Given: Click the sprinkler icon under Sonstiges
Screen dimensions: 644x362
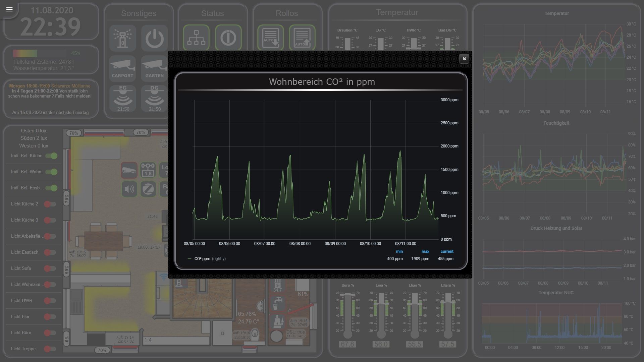Looking at the screenshot, I should [x=123, y=38].
